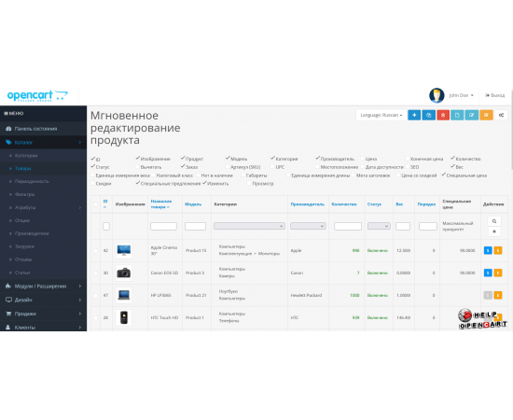Enable the Артикул (SKU) checkbox
Screen dimensions: 513x420
coord(228,167)
